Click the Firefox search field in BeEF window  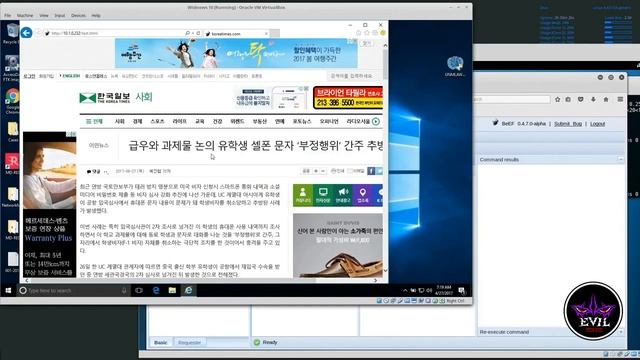tap(511, 99)
